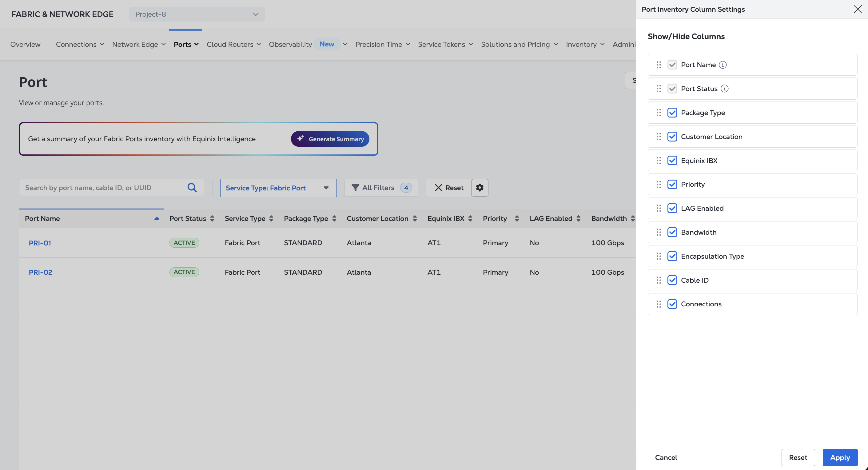Uncheck the Package Type column checkbox
868x470 pixels.
click(x=672, y=113)
